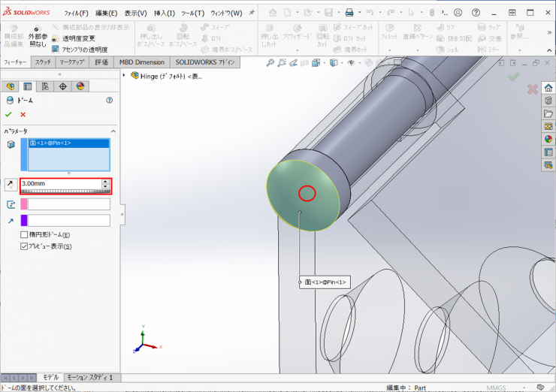
Task: Cancel the dome with the red X in the property panel
Action: point(23,114)
